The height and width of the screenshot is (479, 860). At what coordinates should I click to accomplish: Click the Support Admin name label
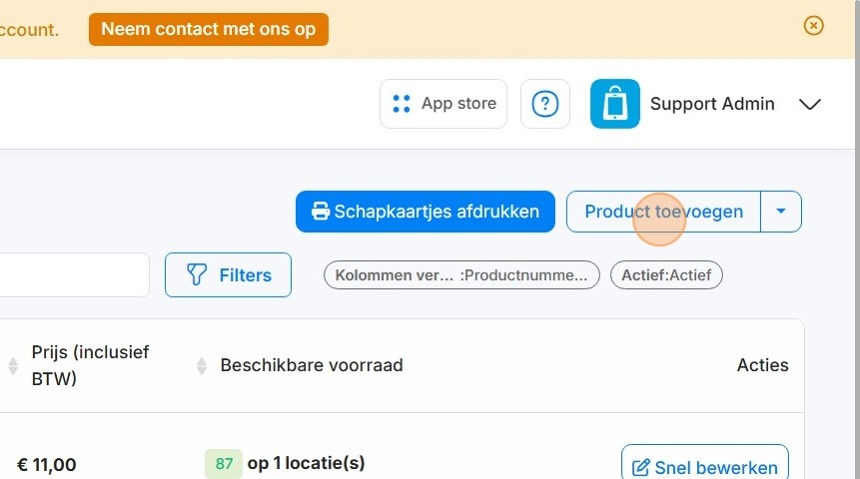click(712, 104)
